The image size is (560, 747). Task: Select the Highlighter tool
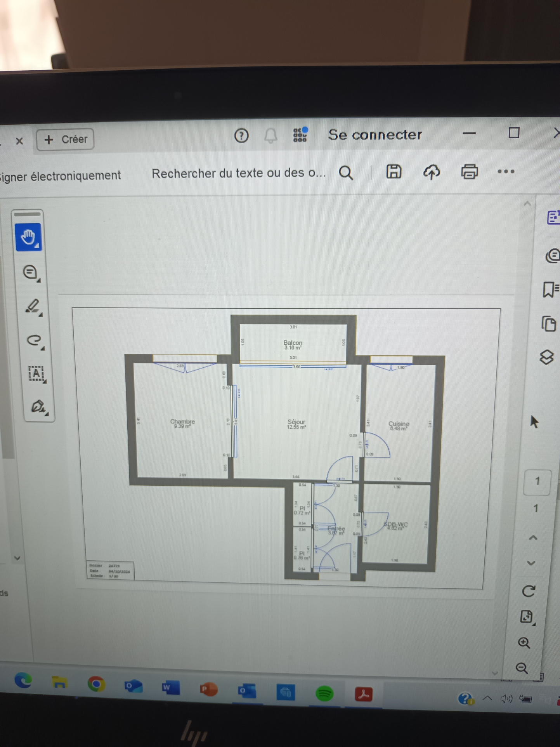pyautogui.click(x=33, y=307)
